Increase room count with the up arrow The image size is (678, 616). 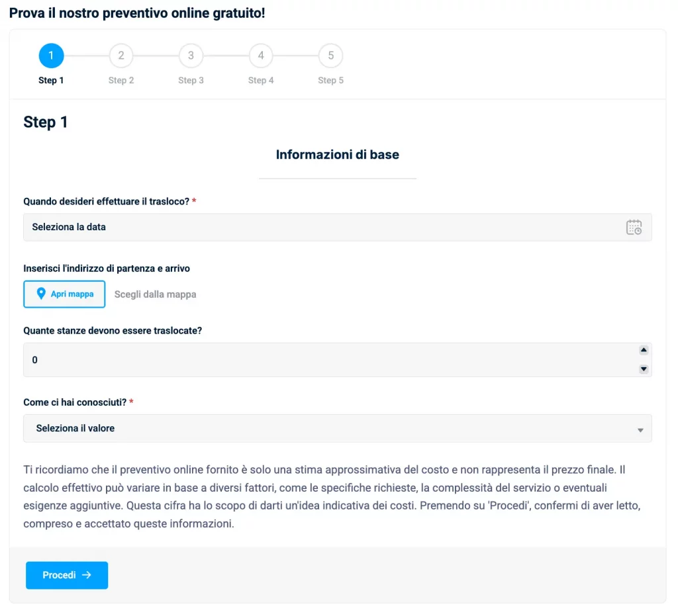(643, 351)
